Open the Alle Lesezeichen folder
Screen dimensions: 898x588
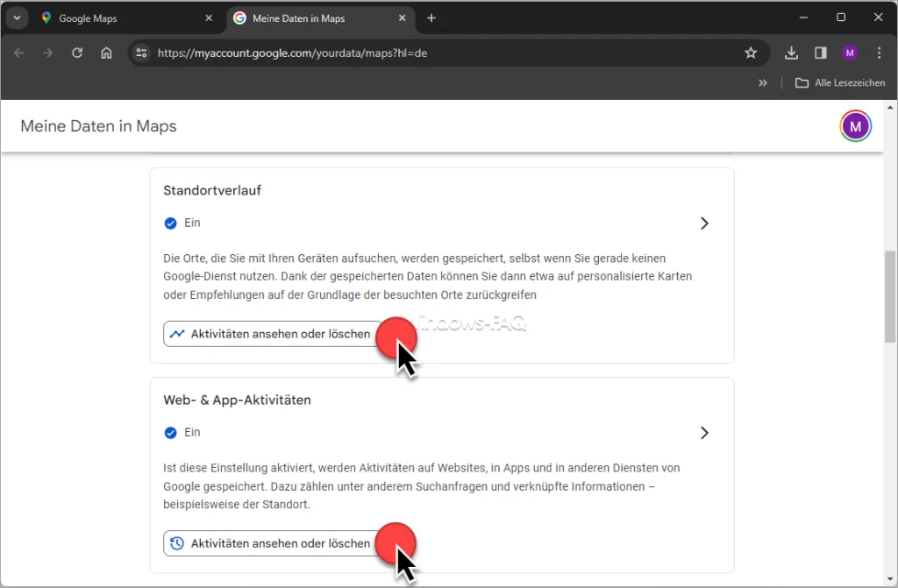click(x=840, y=83)
